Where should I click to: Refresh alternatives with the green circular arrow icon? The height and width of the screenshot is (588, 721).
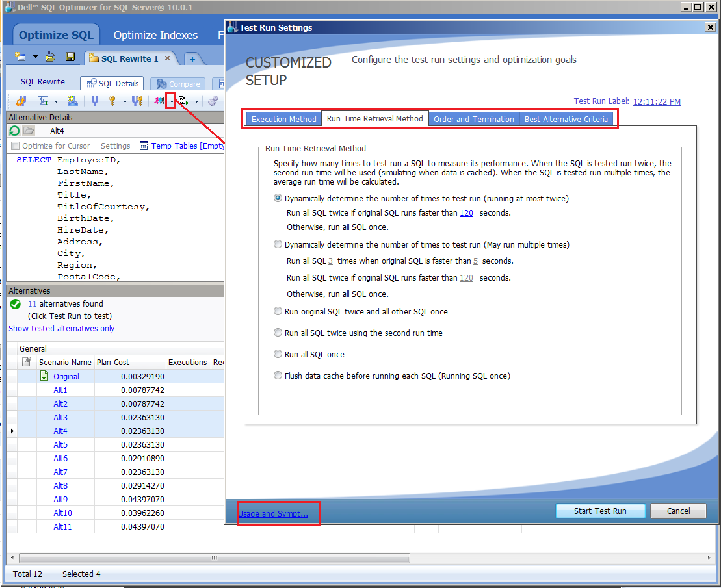(x=13, y=131)
